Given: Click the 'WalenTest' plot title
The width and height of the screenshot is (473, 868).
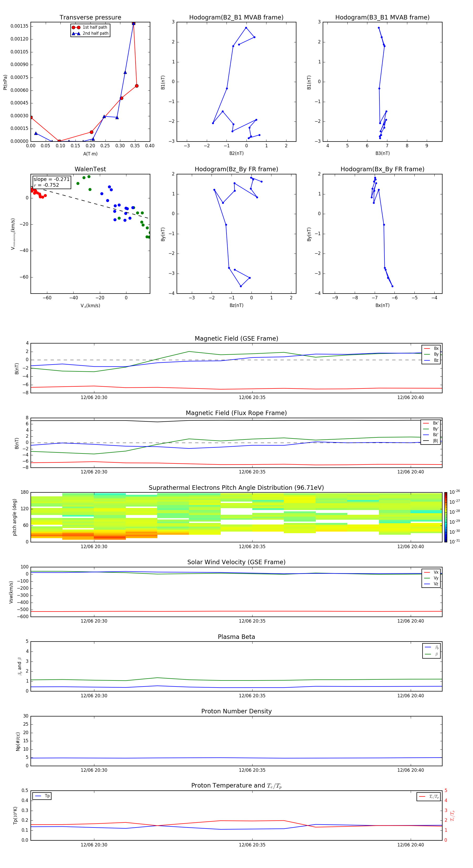Looking at the screenshot, I should 90,169.
